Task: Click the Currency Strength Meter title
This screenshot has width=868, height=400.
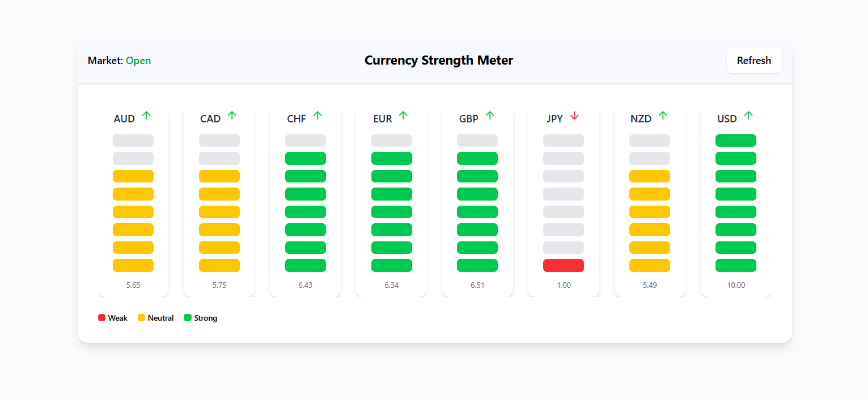Action: (x=439, y=60)
